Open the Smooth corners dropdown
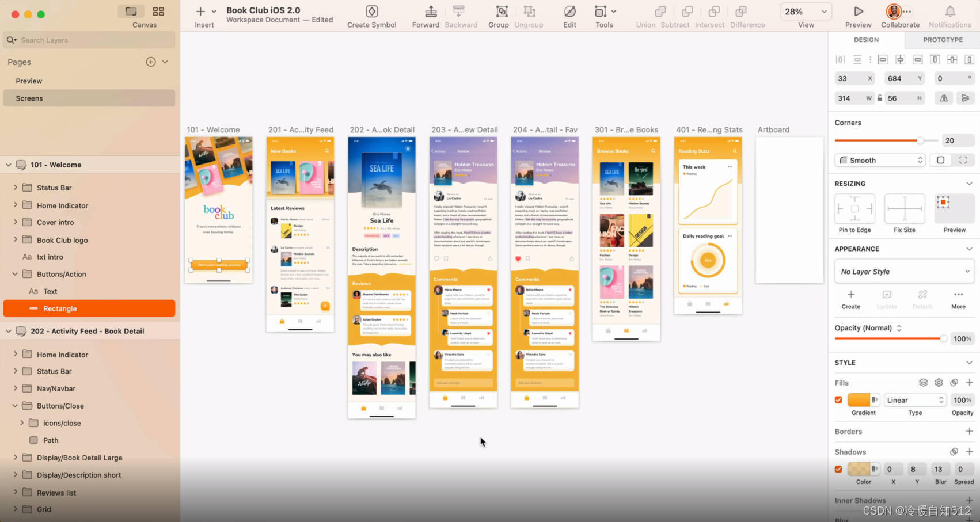 click(881, 160)
